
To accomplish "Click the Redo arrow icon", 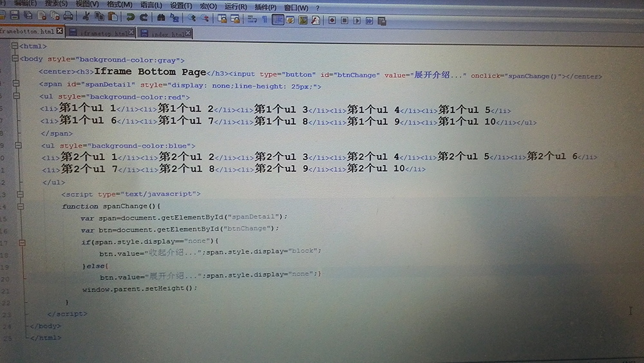I will coord(144,17).
